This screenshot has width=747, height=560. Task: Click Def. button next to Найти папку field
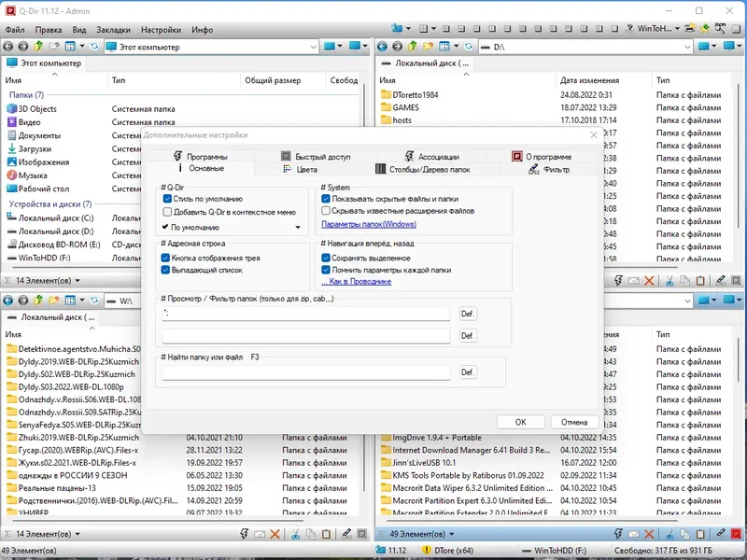[468, 371]
